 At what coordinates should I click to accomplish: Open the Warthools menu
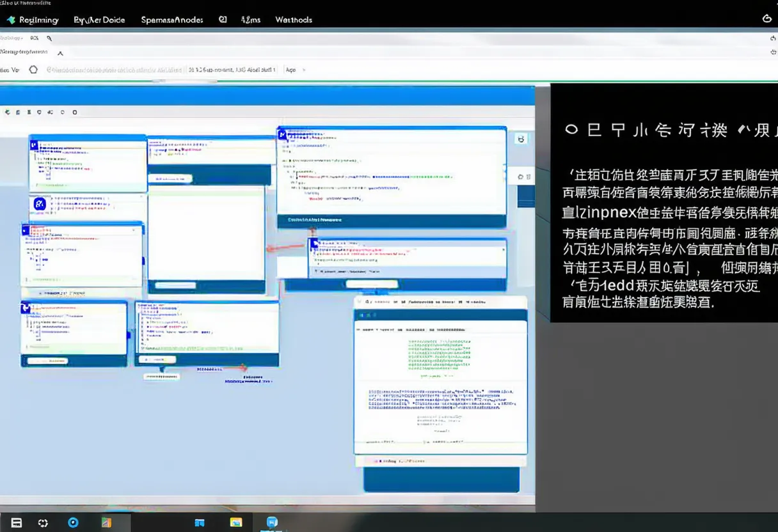[x=294, y=20]
